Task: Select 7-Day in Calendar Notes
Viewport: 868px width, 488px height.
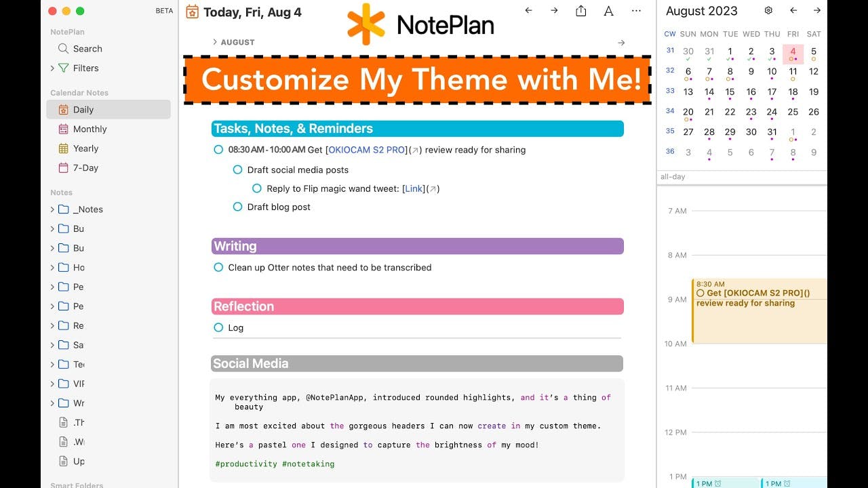Action: [108, 167]
